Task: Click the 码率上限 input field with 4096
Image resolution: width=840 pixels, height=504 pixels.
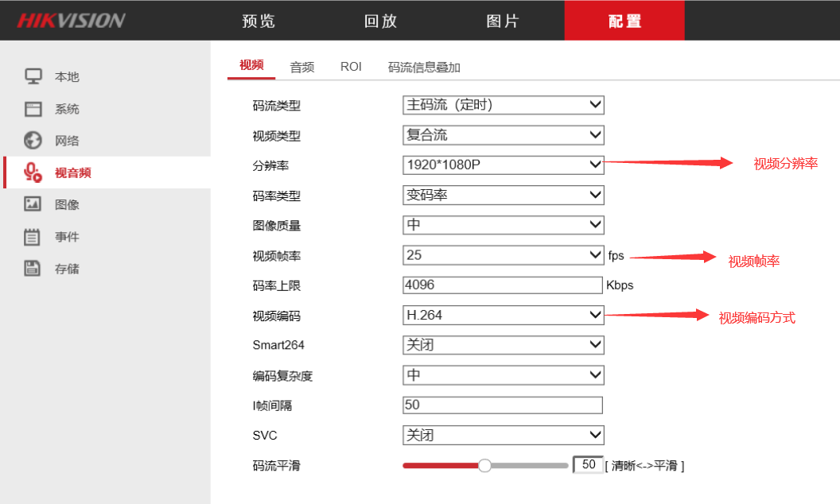Action: click(x=503, y=285)
